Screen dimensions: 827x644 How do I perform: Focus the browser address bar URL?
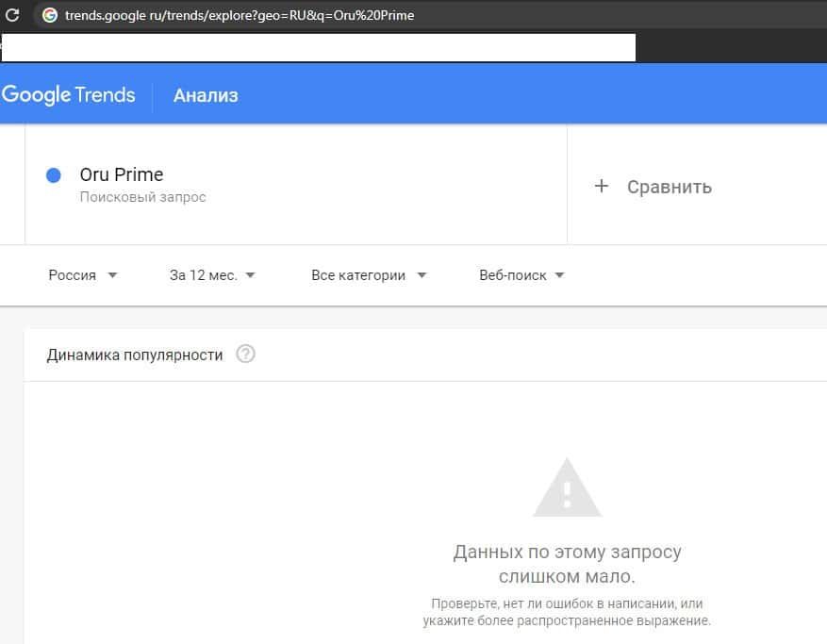[x=240, y=15]
